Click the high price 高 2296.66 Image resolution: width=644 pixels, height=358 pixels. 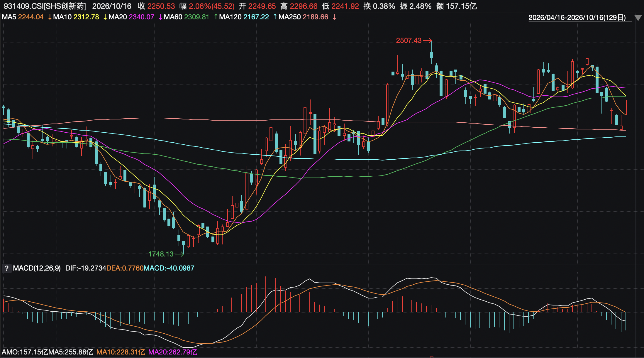[x=299, y=6]
